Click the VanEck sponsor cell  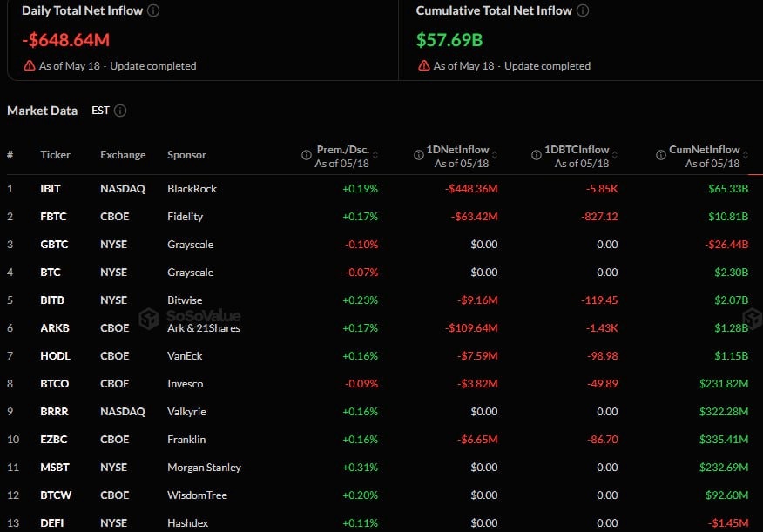(x=185, y=356)
